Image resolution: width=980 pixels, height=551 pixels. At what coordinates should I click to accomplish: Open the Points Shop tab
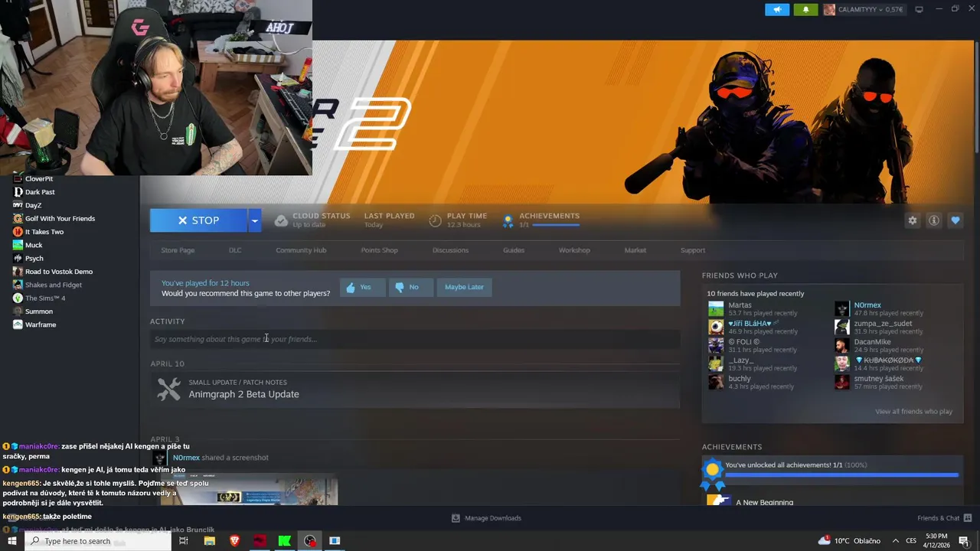379,250
